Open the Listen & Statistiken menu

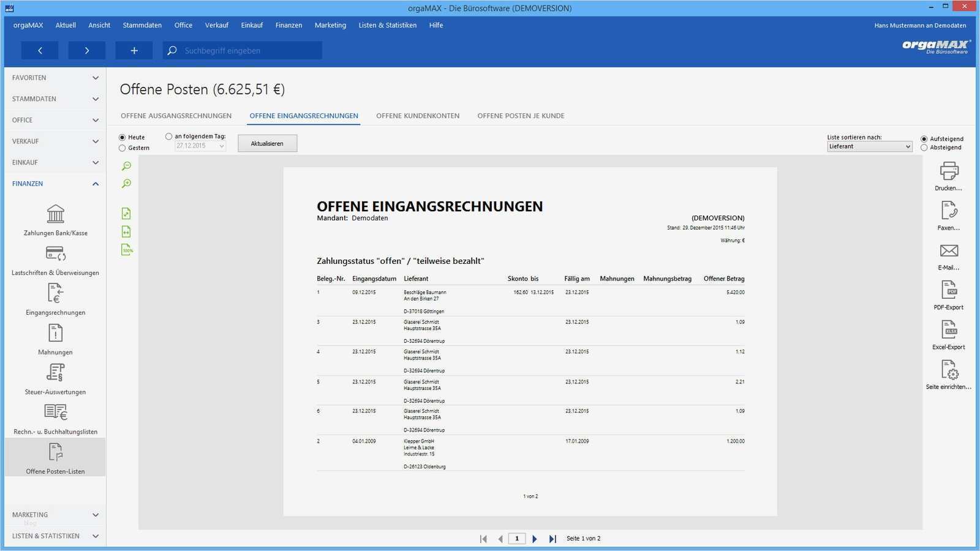(x=387, y=25)
